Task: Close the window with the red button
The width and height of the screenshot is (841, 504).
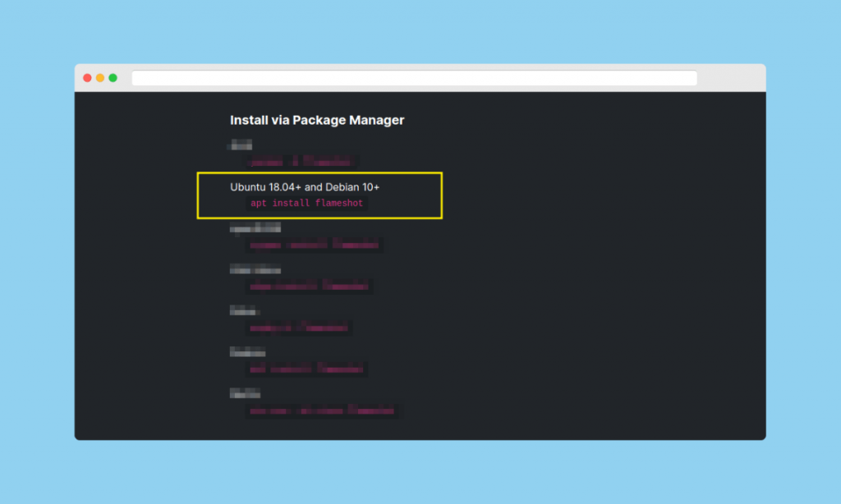Action: pyautogui.click(x=87, y=78)
